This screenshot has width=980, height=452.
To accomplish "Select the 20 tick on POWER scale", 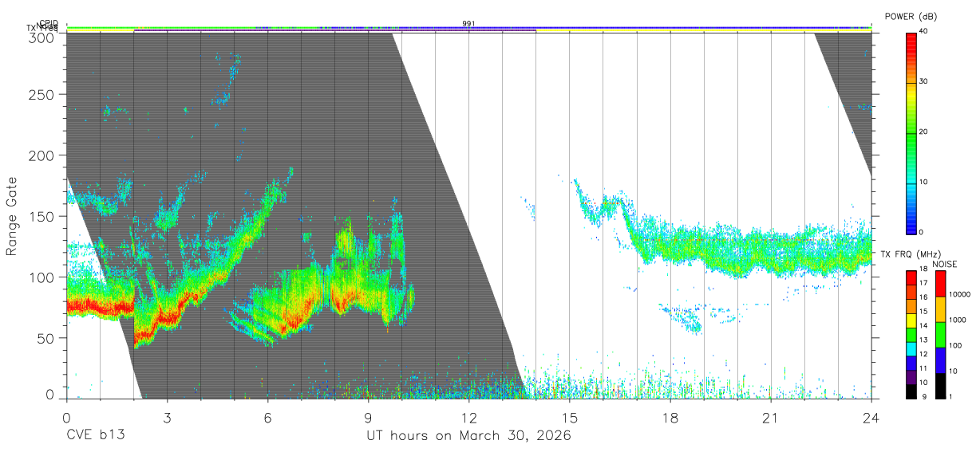I will click(925, 132).
